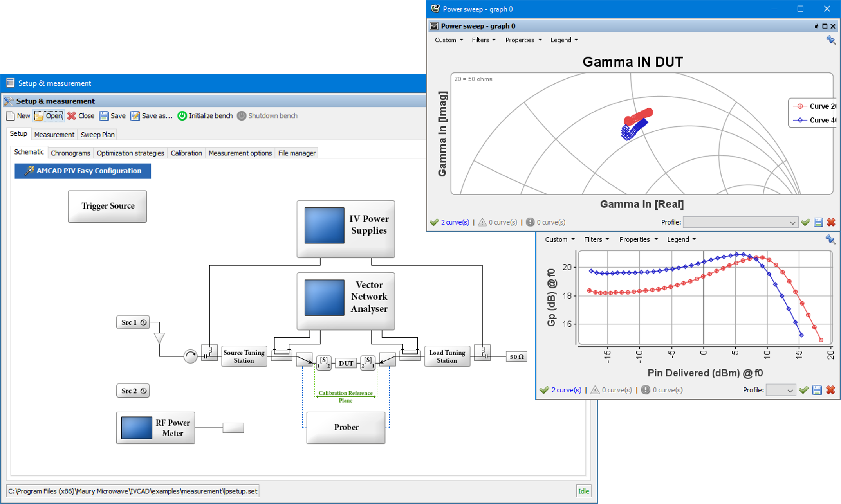Click Shutdown bench icon
Screen dimensions: 841x504
coord(242,116)
